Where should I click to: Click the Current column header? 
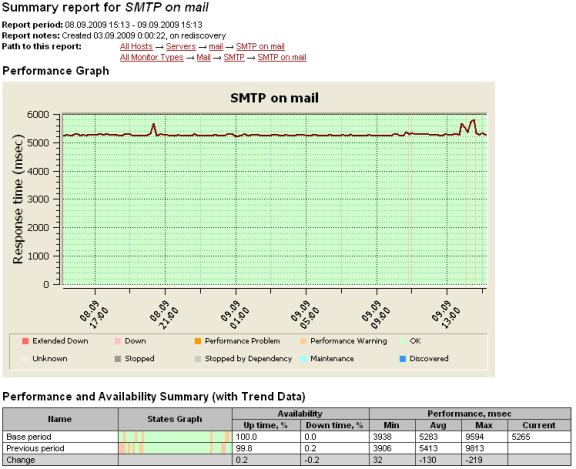[x=539, y=425]
